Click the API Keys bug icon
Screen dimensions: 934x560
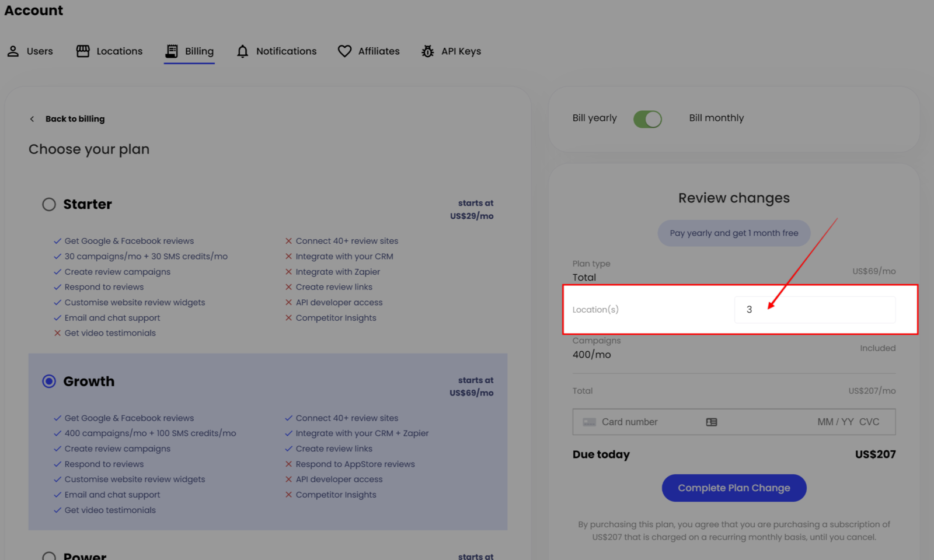[x=427, y=51]
